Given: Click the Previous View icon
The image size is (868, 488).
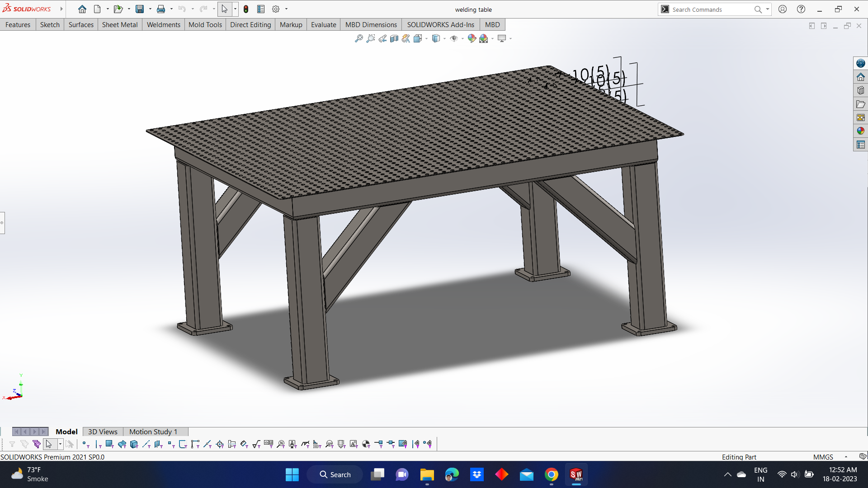Looking at the screenshot, I should pos(382,38).
